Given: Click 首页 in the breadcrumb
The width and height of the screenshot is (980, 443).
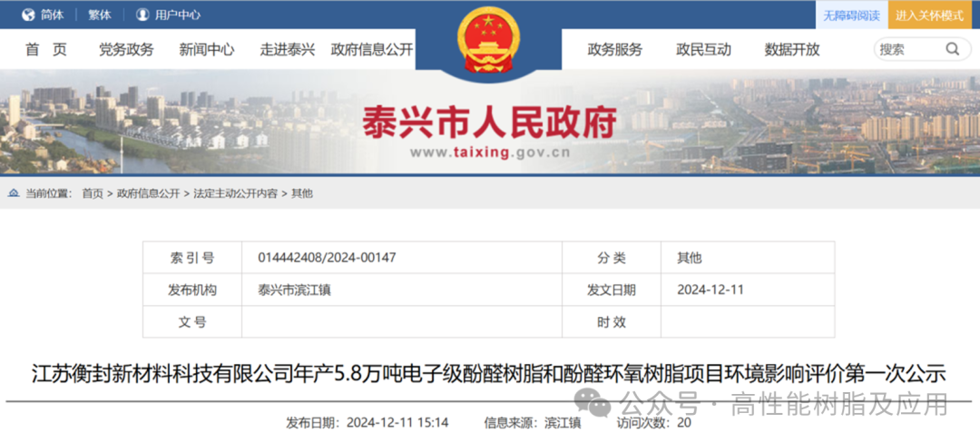Looking at the screenshot, I should coord(93,193).
